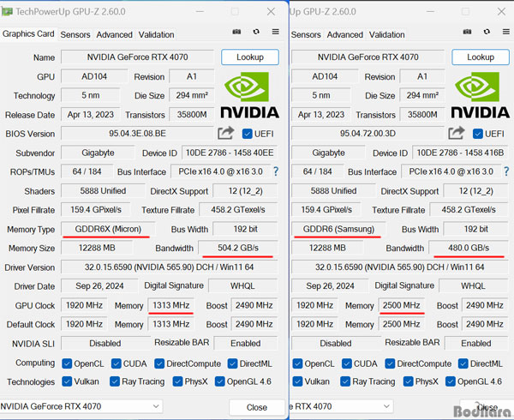Toggle UEFI checkbox in left window
514x420 pixels.
(248, 134)
